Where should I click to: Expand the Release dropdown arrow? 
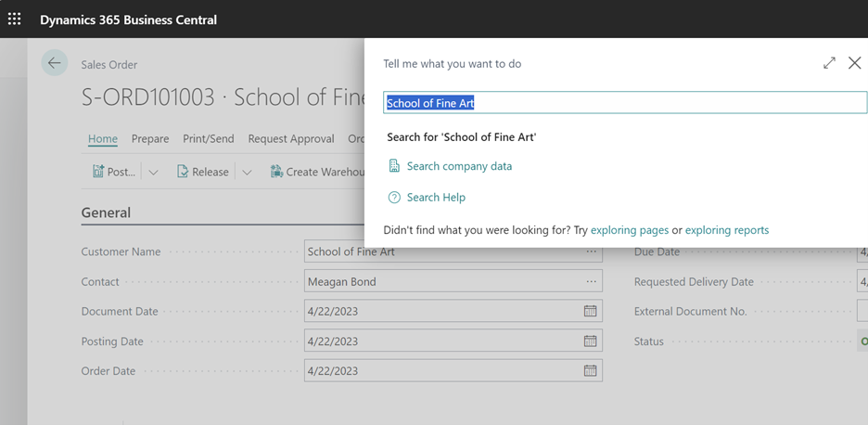click(247, 173)
